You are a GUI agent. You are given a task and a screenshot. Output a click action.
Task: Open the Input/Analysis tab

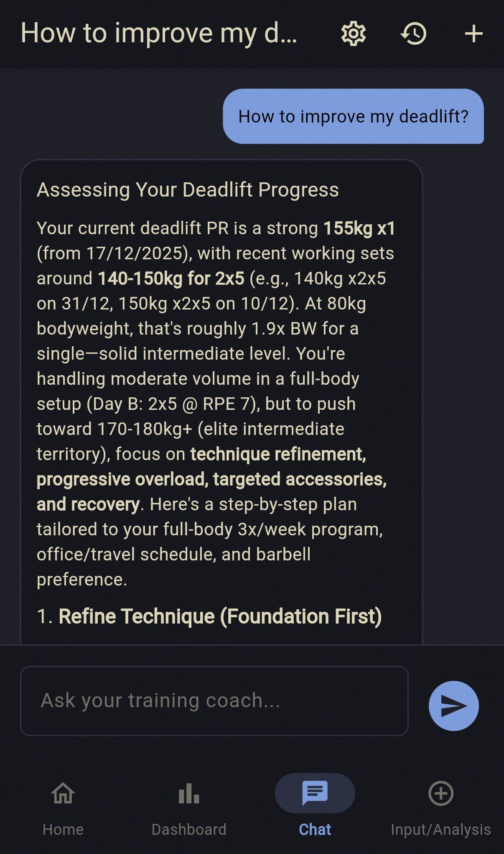[x=441, y=829]
